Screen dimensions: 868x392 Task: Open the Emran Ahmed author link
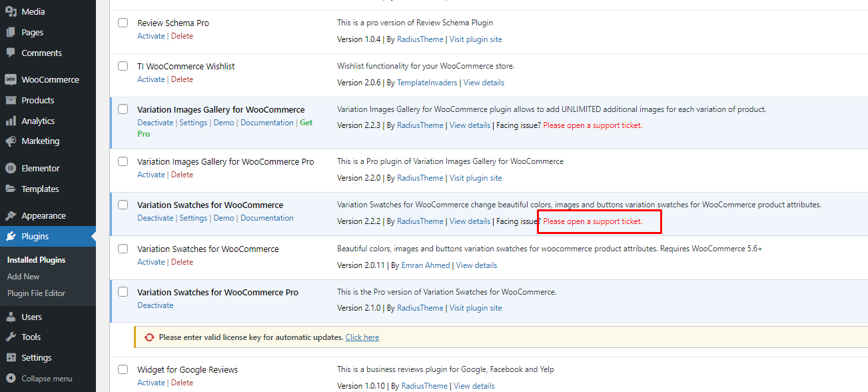(x=425, y=265)
